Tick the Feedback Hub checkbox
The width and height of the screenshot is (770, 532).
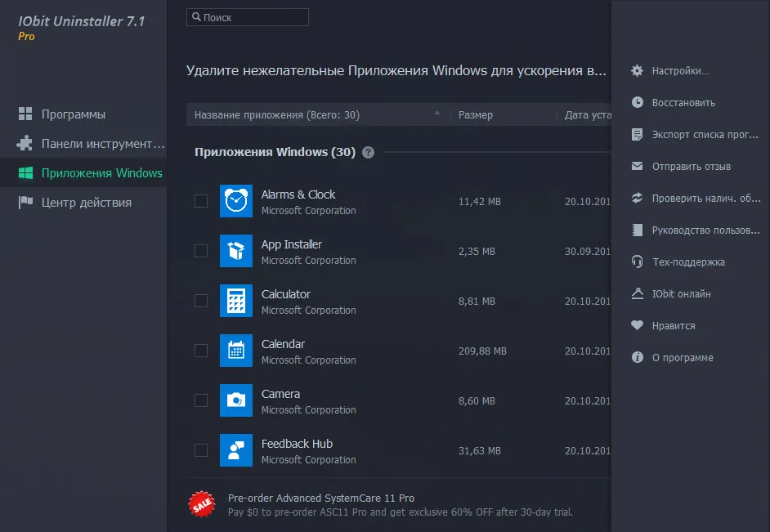(201, 450)
